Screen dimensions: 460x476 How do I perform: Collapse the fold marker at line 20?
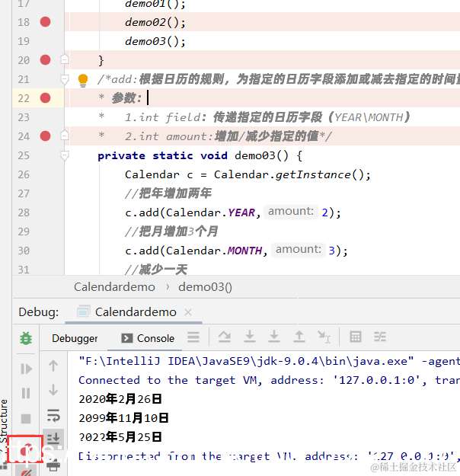pyautogui.click(x=65, y=59)
